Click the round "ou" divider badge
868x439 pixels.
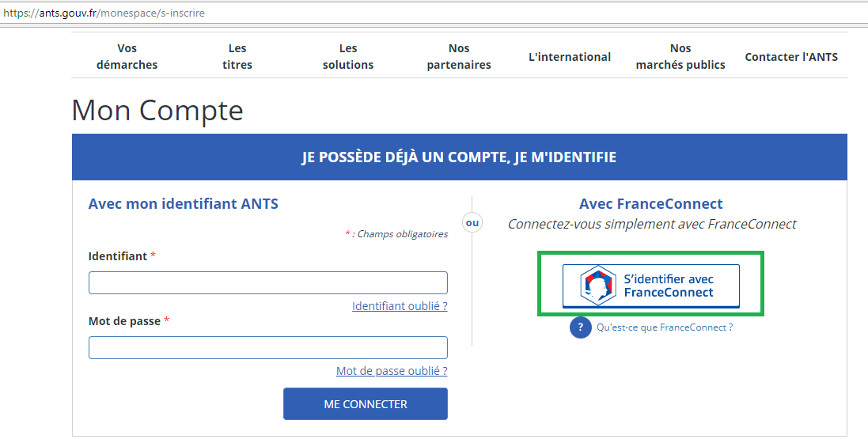tap(472, 223)
